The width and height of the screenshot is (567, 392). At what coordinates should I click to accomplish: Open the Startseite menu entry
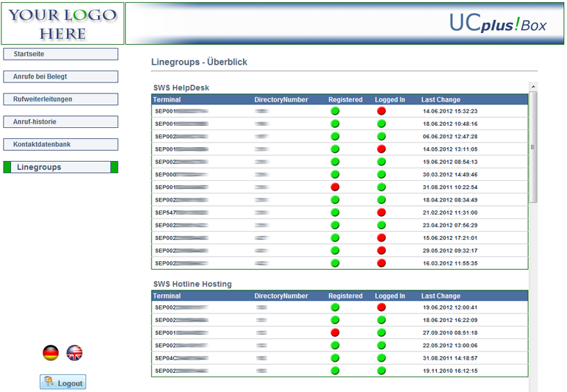[60, 54]
